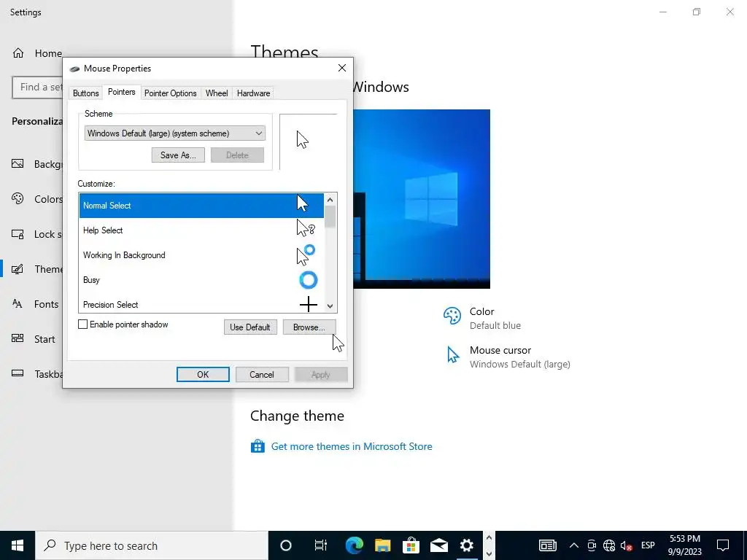
Task: Open Microsoft Store from the taskbar
Action: pyautogui.click(x=411, y=545)
